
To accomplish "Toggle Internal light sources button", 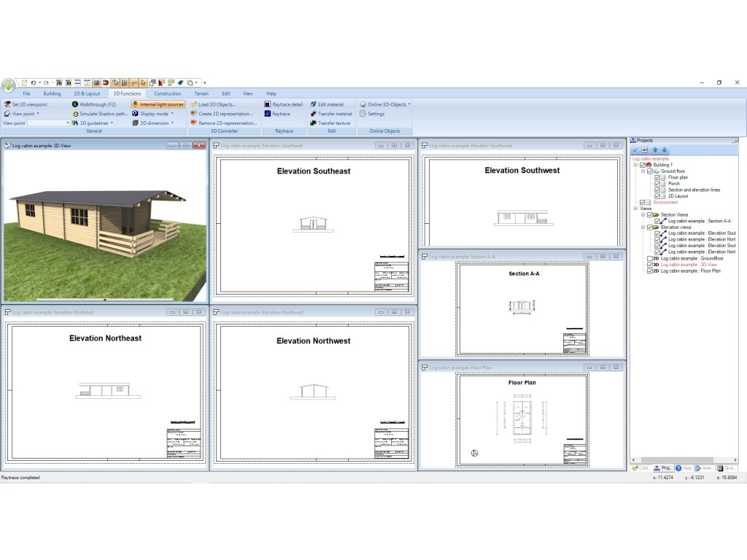I will (x=158, y=104).
